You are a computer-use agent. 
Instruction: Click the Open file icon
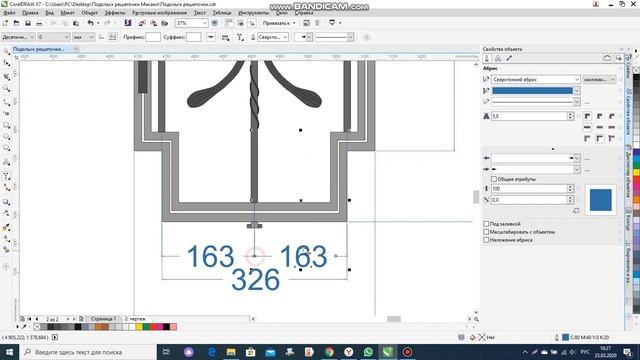pyautogui.click(x=16, y=23)
